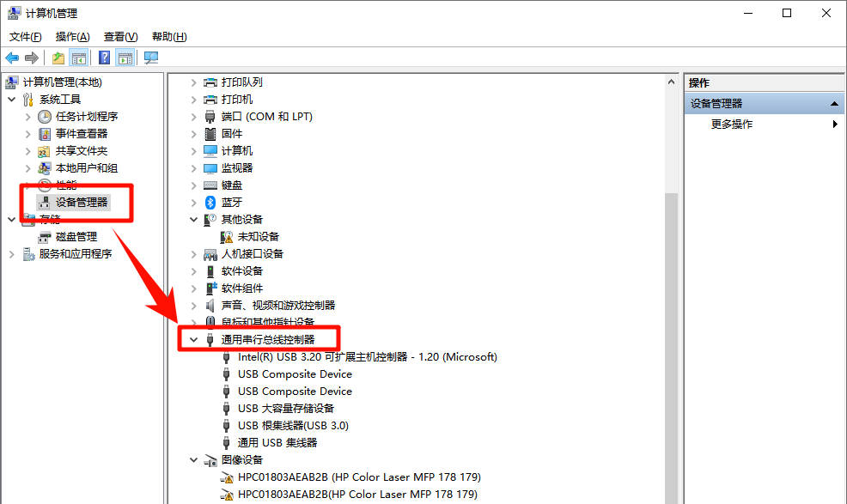847x504 pixels.
Task: Click the printer icon next to 打印机
Action: [x=210, y=100]
